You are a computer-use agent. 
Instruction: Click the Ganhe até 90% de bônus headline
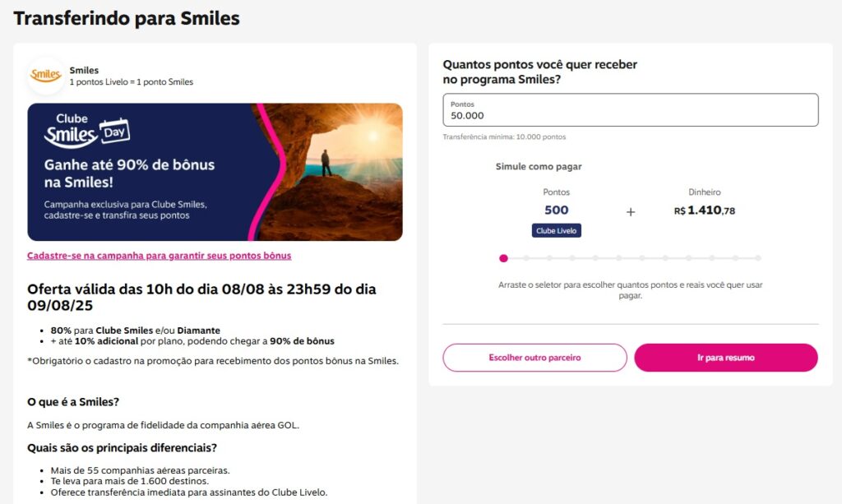[129, 173]
